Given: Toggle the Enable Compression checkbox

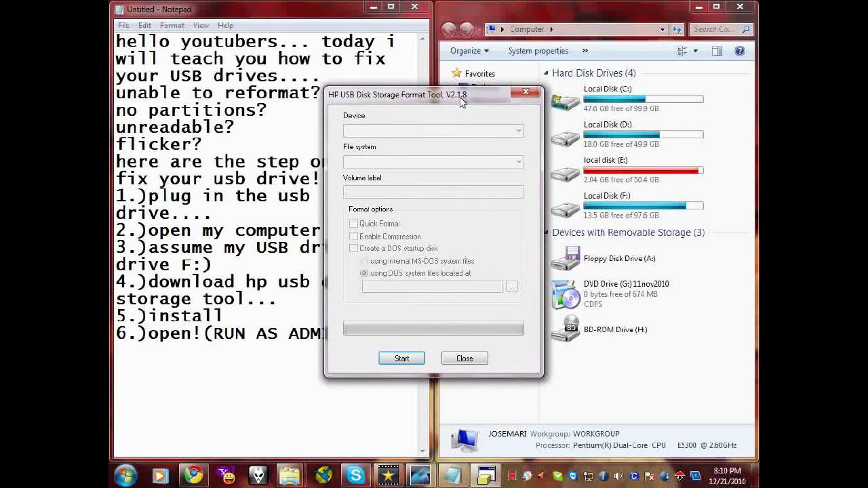Looking at the screenshot, I should click(353, 236).
